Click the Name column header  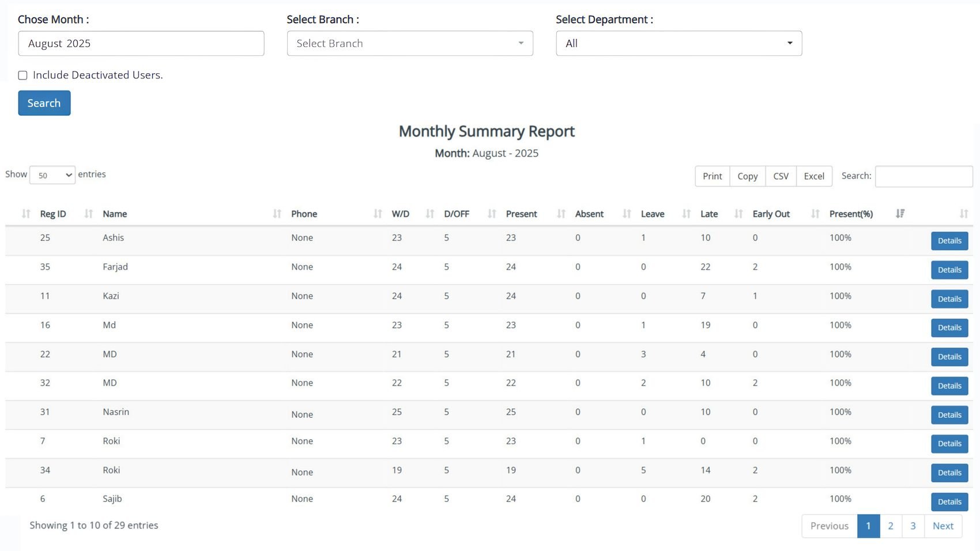(115, 214)
